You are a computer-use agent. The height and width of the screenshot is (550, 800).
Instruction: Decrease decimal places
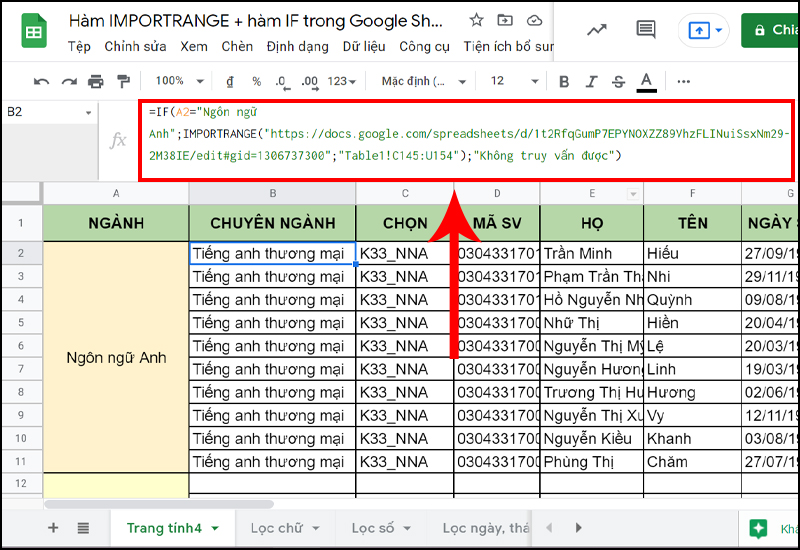[x=282, y=82]
